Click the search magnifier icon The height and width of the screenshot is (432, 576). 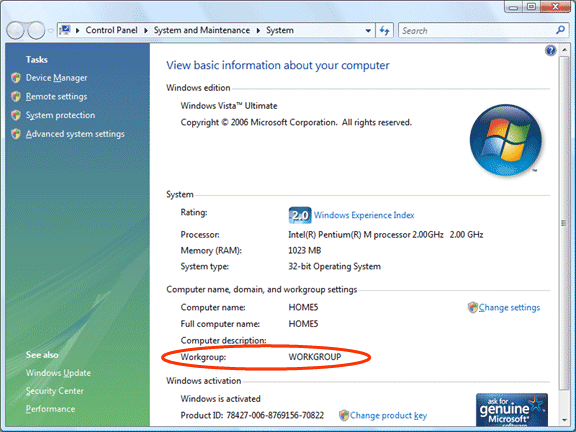[x=560, y=30]
